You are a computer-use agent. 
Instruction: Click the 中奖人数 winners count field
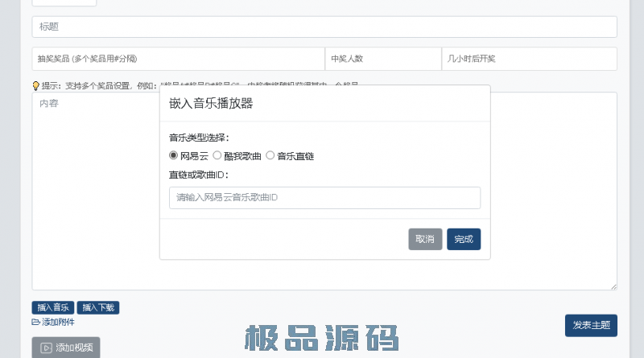[x=383, y=59]
